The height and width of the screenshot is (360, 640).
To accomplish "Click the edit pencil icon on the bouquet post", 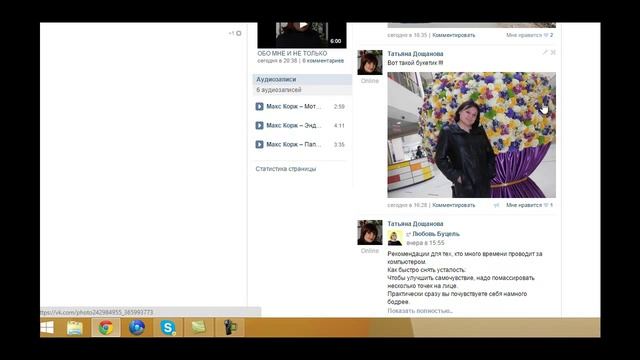I will (545, 52).
